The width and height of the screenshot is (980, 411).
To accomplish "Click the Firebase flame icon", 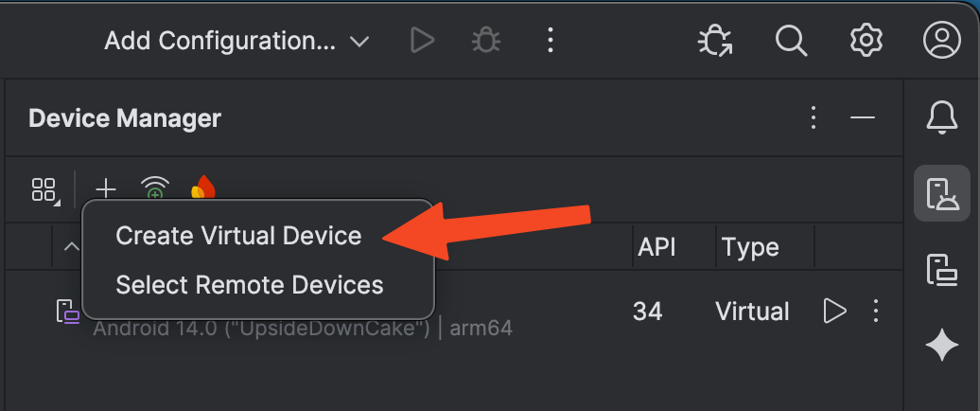I will tap(202, 188).
